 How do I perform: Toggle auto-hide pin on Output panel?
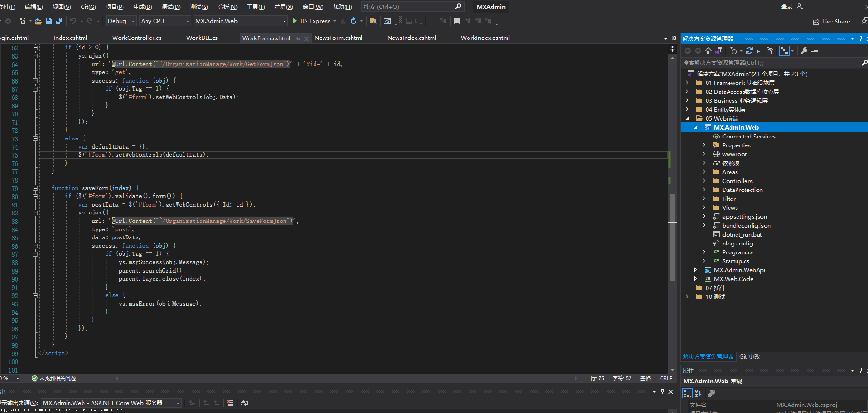click(x=662, y=391)
